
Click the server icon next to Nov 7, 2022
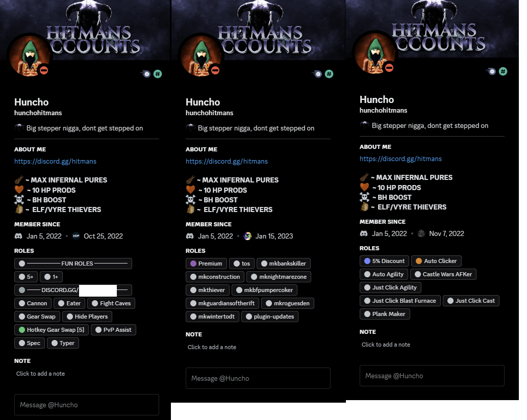point(421,233)
